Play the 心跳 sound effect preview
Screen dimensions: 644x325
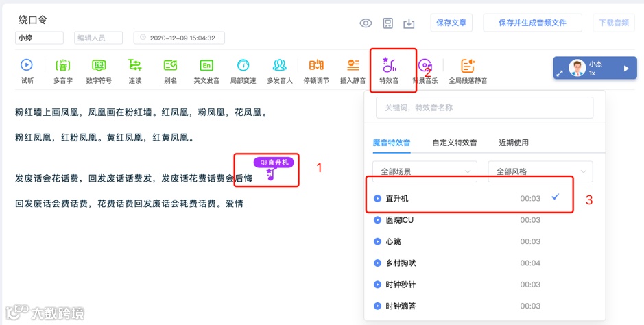(x=377, y=241)
